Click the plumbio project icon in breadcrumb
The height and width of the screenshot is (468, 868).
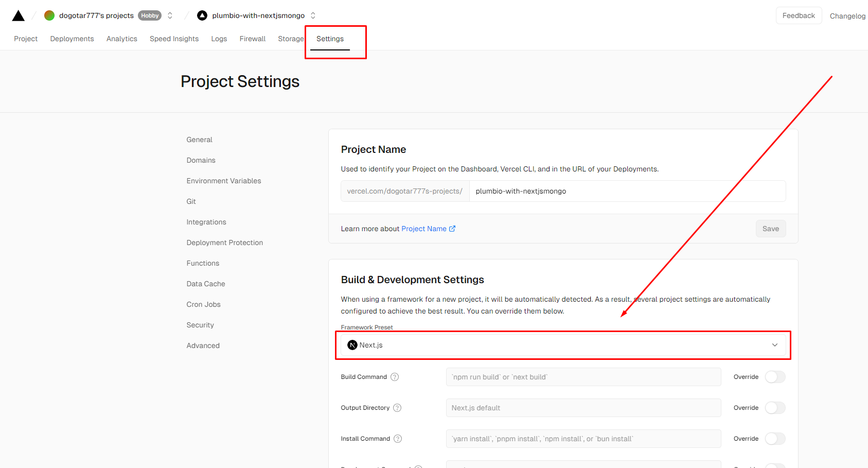(202, 15)
